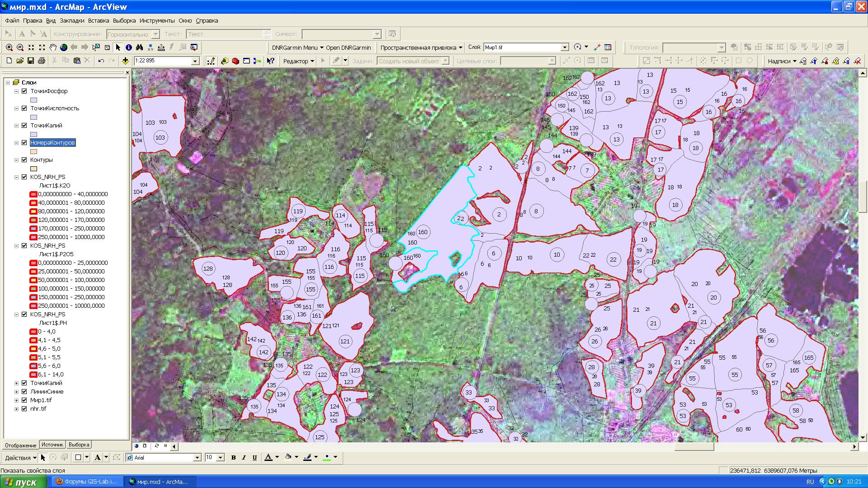Select the Identify info tool

click(x=129, y=47)
